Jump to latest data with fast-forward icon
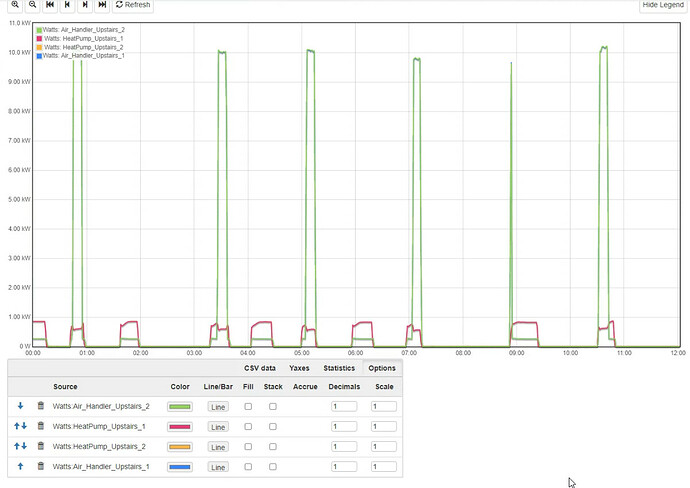This screenshot has width=690, height=488. pyautogui.click(x=102, y=4)
